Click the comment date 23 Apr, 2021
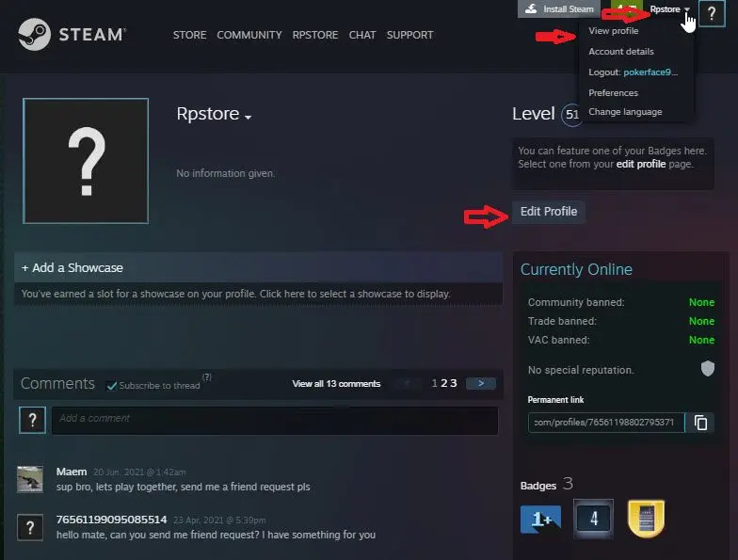The image size is (738, 560). [219, 520]
